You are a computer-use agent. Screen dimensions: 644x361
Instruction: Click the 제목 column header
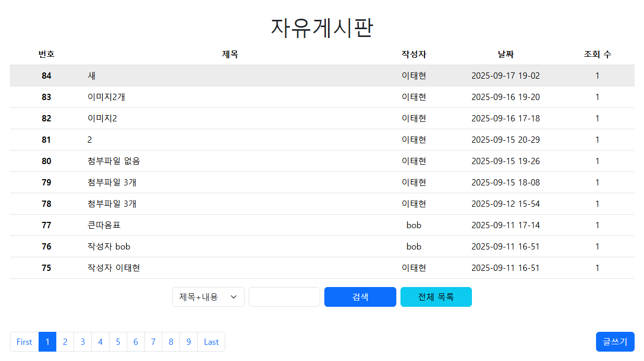(230, 54)
